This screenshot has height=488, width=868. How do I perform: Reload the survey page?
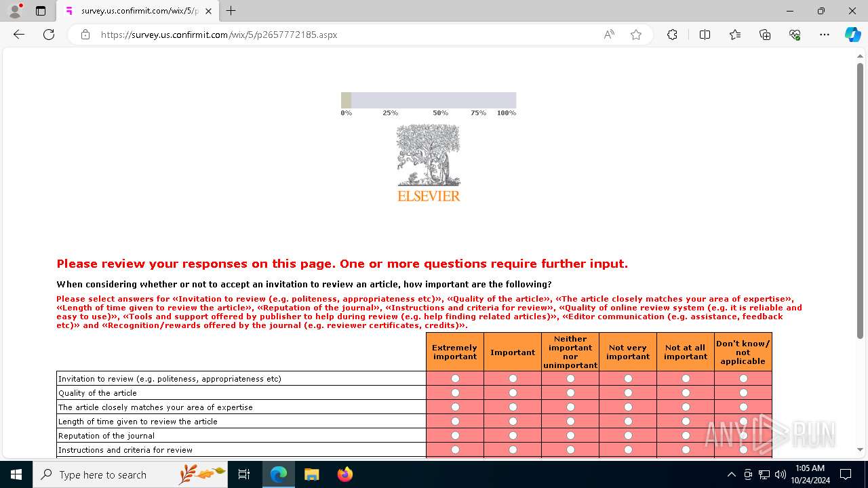point(49,35)
